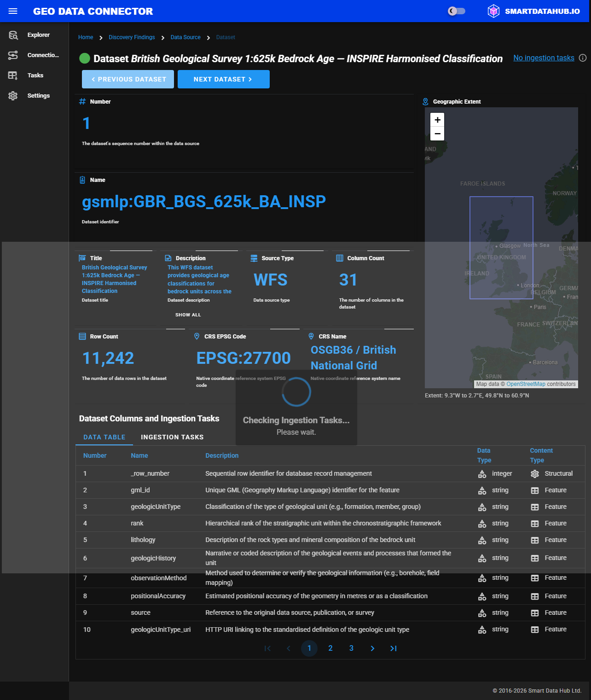The width and height of the screenshot is (591, 700).
Task: Click the geologicUnitType_uri row name
Action: 161,630
